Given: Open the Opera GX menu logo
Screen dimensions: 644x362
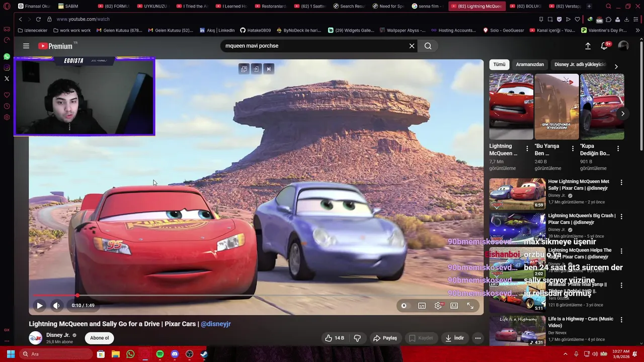Looking at the screenshot, I should (x=7, y=6).
